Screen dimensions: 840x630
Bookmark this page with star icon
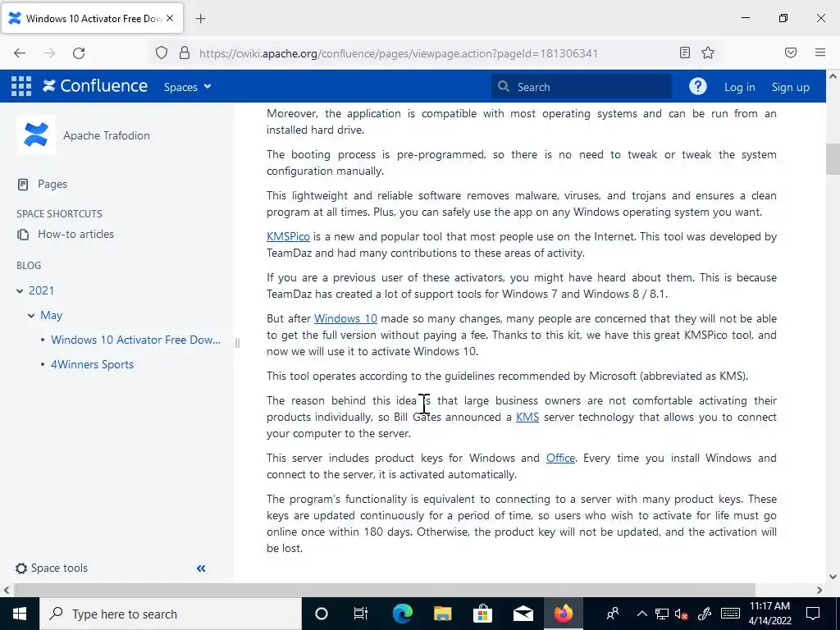point(708,52)
